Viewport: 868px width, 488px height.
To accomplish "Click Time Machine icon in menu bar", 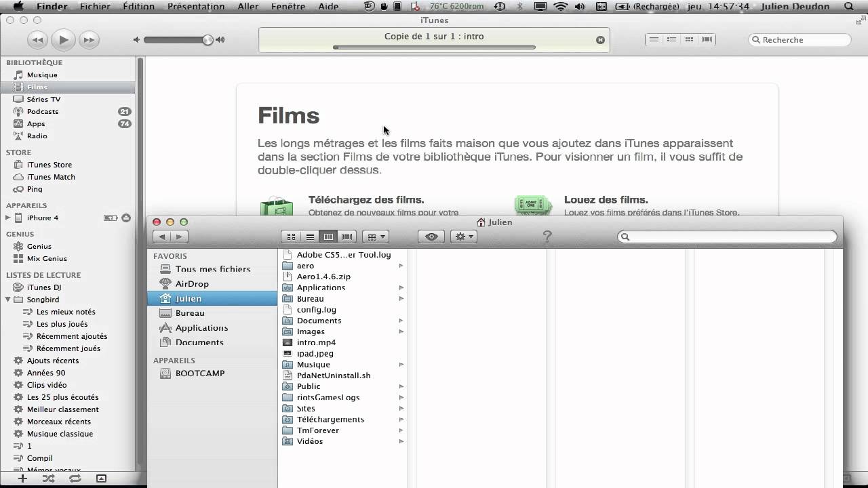I will [x=500, y=6].
